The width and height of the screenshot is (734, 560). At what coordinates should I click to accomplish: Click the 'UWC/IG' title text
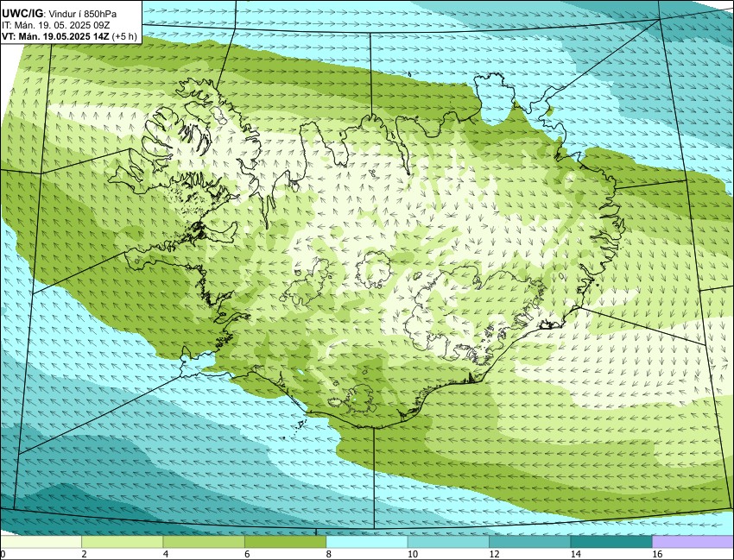(x=22, y=14)
